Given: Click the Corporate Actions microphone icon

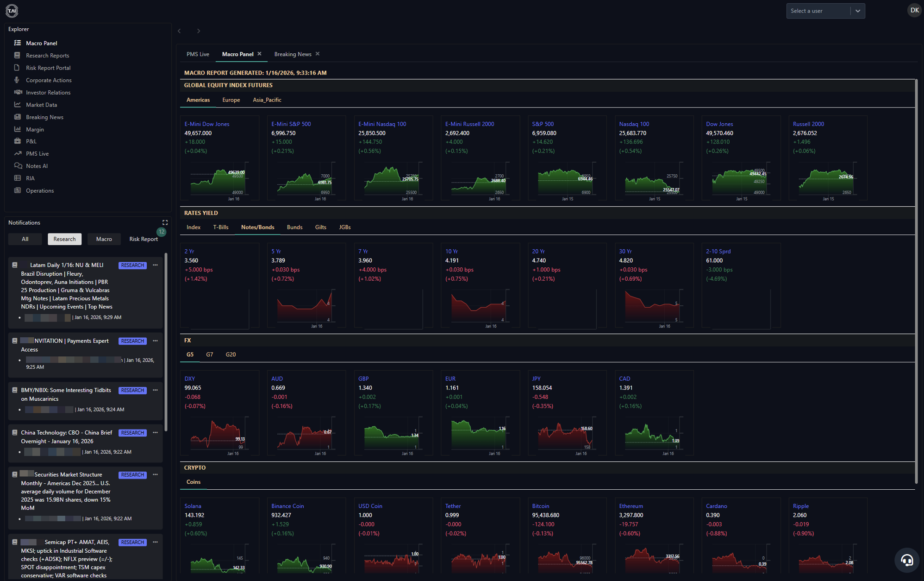Looking at the screenshot, I should coord(18,80).
